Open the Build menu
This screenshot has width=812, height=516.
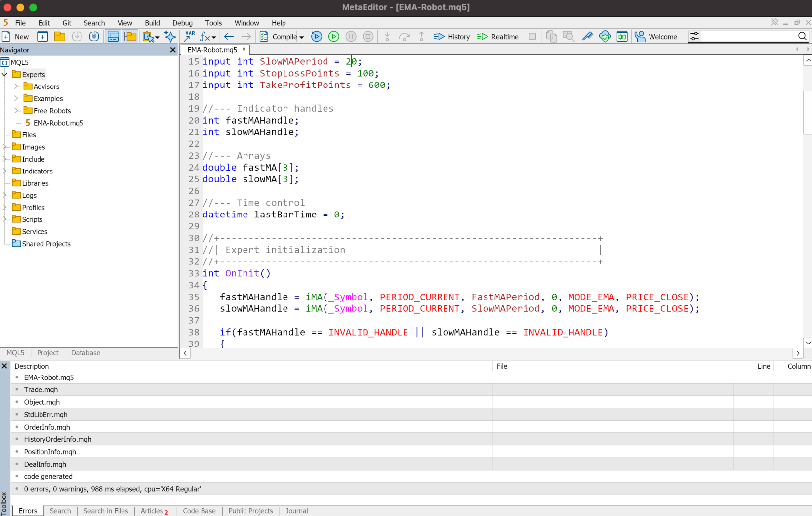click(152, 23)
